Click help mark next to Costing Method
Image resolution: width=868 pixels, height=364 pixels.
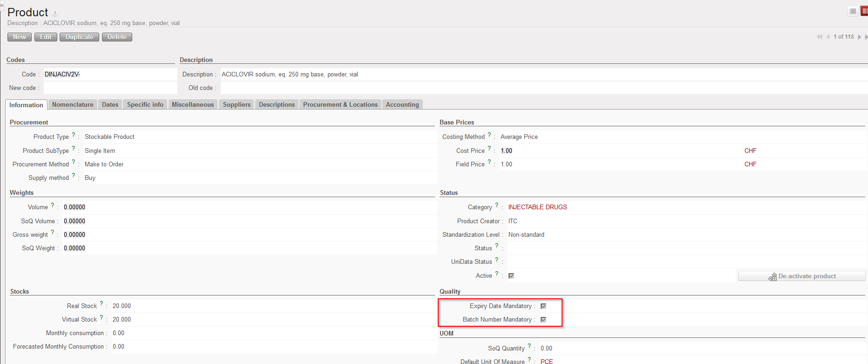pos(489,135)
